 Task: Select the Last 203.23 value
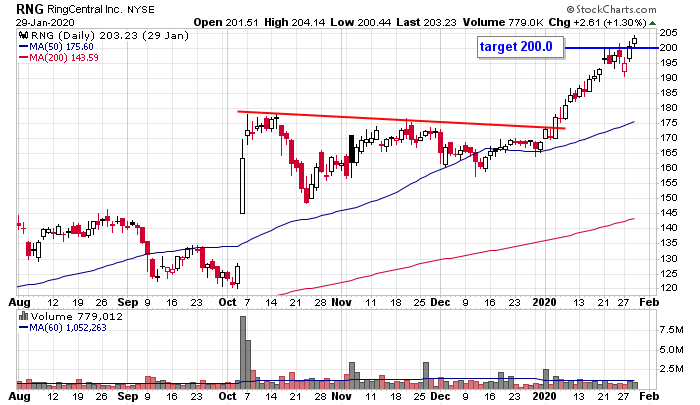(426, 22)
